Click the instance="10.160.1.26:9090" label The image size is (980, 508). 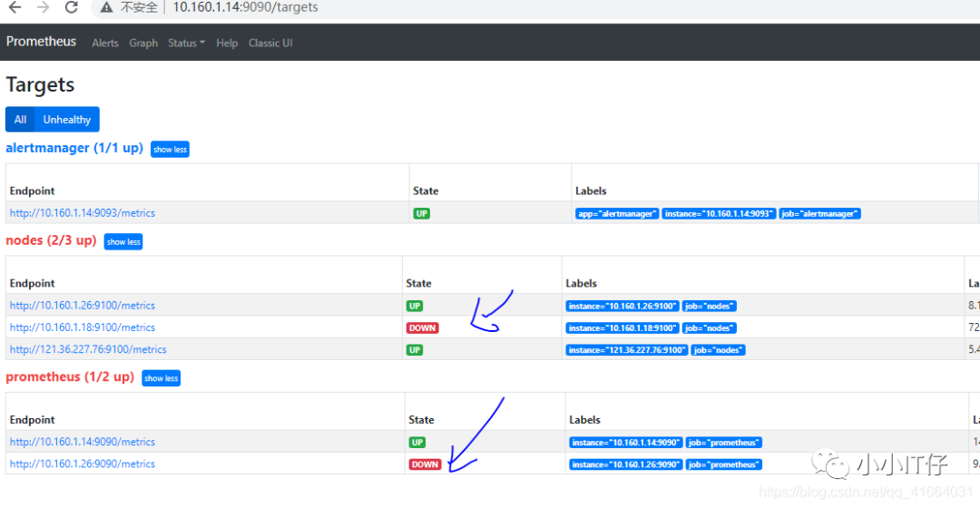[x=625, y=464]
